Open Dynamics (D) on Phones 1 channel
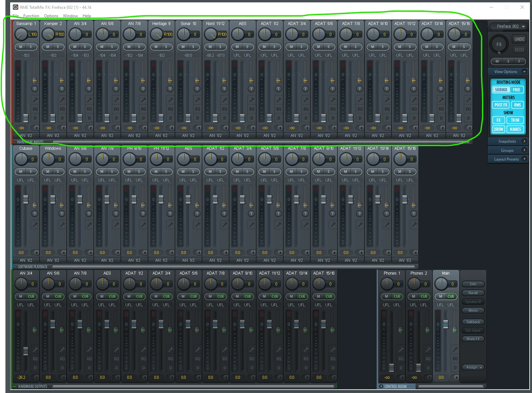Viewport: 532px width, 393px height. (x=401, y=368)
